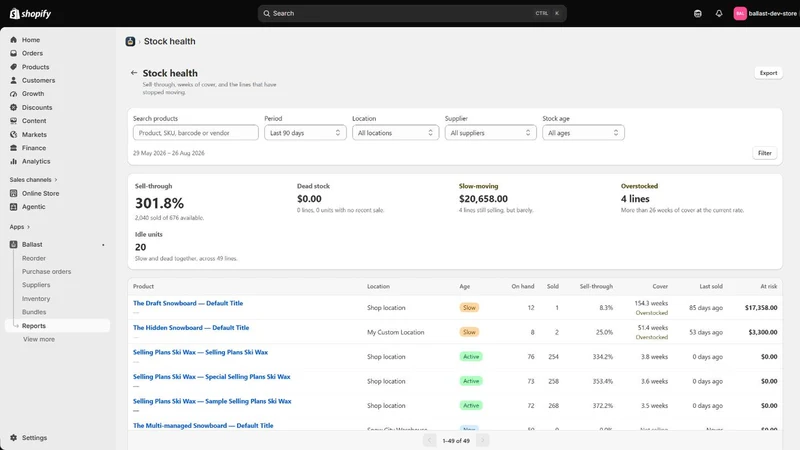Open the Markets globe icon
The height and width of the screenshot is (450, 800).
[x=13, y=134]
